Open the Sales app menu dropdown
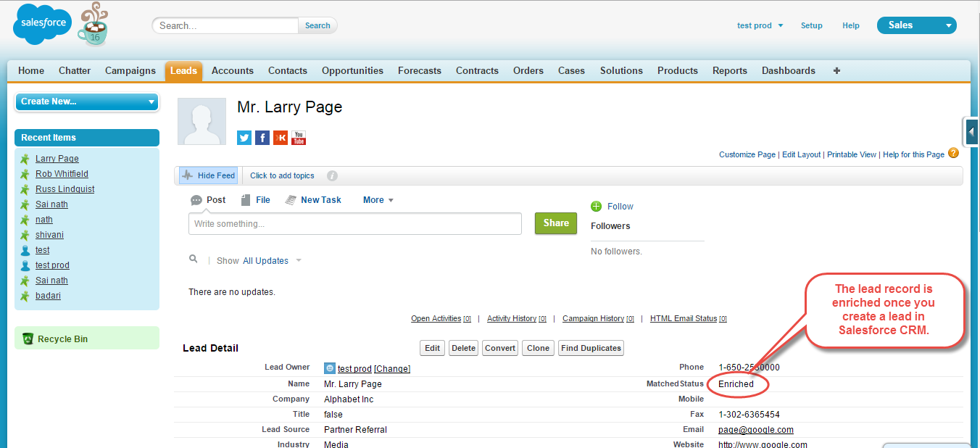 point(916,25)
